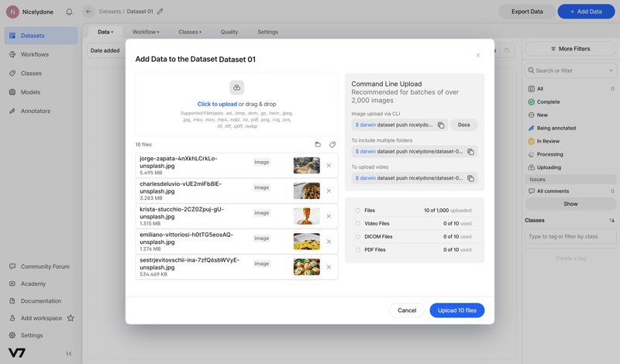The height and width of the screenshot is (364, 620).
Task: Edit dataset name with pencil icon
Action: [160, 12]
